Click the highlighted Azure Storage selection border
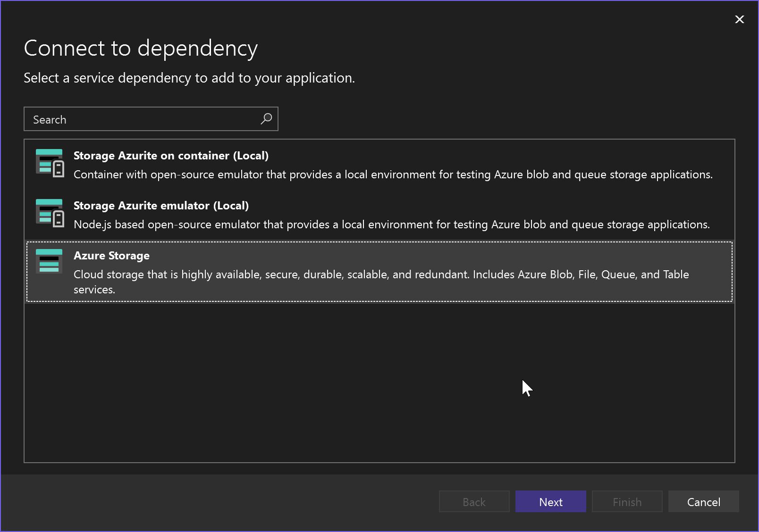 click(x=378, y=242)
